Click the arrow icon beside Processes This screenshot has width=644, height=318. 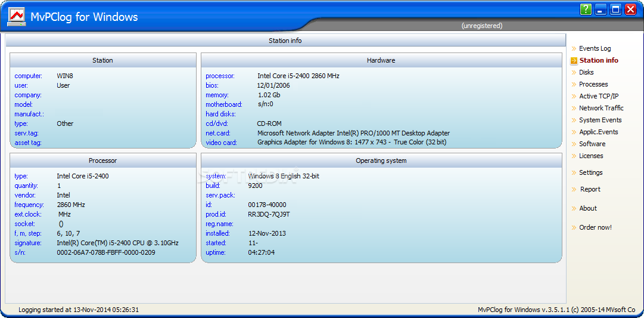[x=574, y=84]
